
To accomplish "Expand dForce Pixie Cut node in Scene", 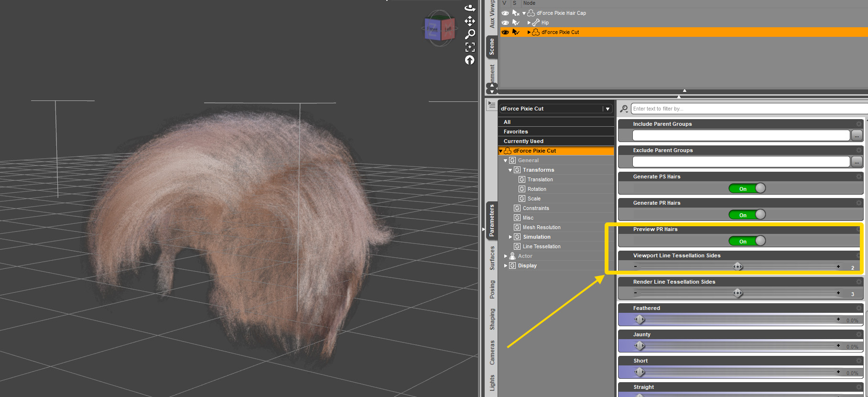I will (529, 32).
